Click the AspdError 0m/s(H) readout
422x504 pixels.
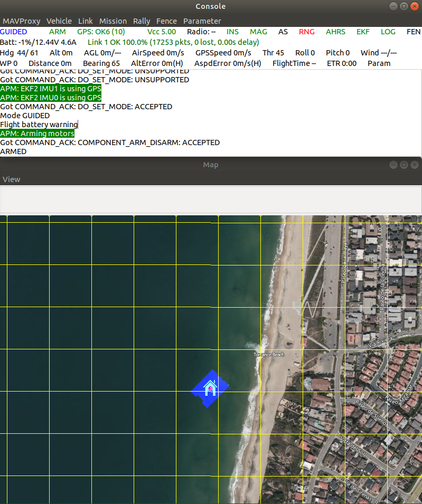tap(228, 64)
